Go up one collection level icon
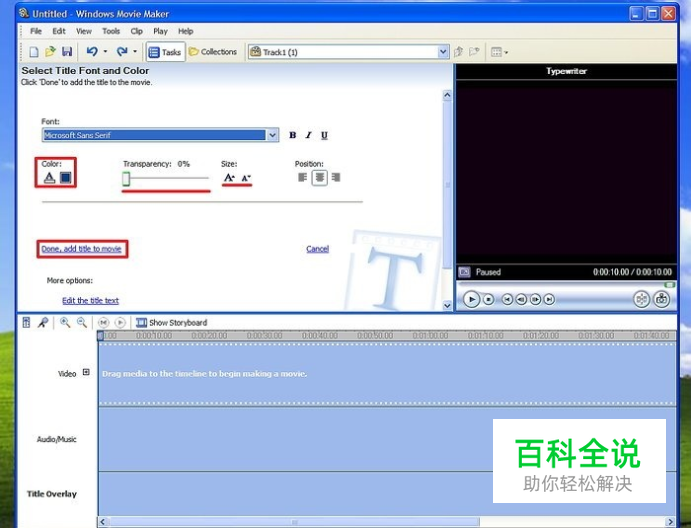This screenshot has height=528, width=691. click(x=458, y=52)
